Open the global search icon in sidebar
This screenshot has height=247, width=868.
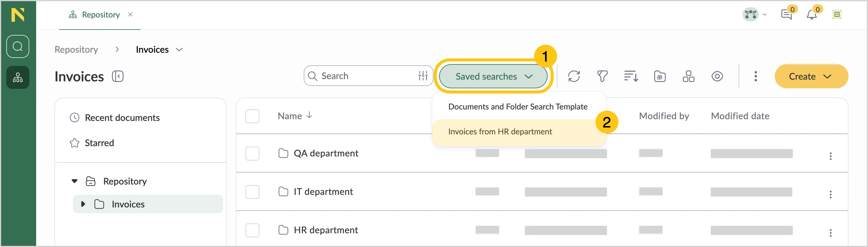pos(18,46)
